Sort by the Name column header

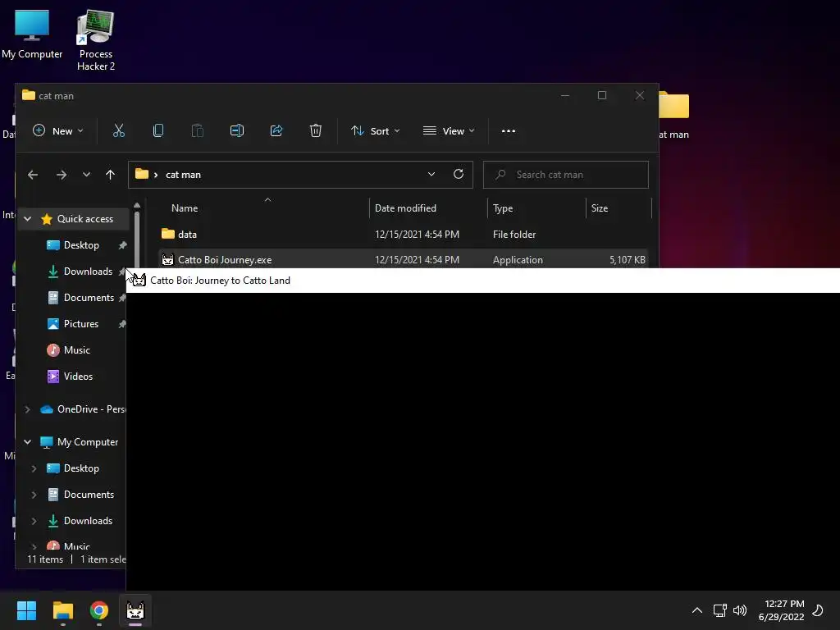tap(185, 208)
